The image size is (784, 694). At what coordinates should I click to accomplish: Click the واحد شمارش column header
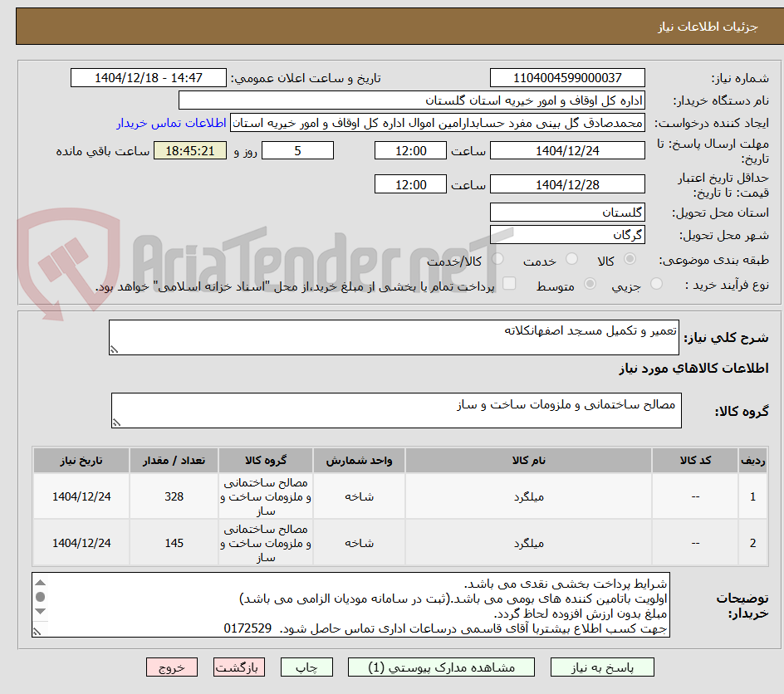click(x=359, y=460)
